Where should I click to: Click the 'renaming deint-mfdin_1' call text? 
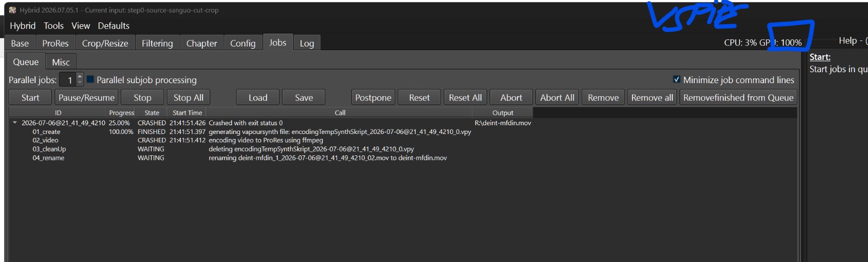click(x=328, y=158)
